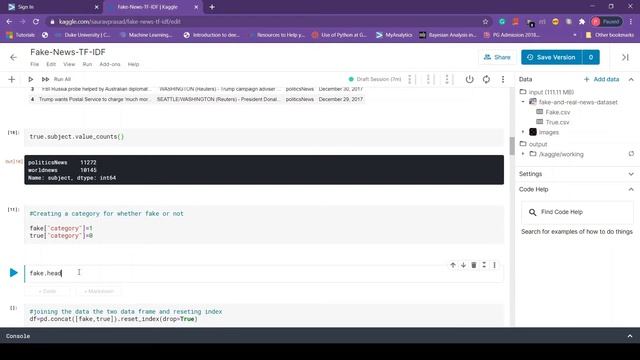Image resolution: width=640 pixels, height=360 pixels.
Task: Close the Fake-News-TF-IDF browser tab
Action: (196, 7)
